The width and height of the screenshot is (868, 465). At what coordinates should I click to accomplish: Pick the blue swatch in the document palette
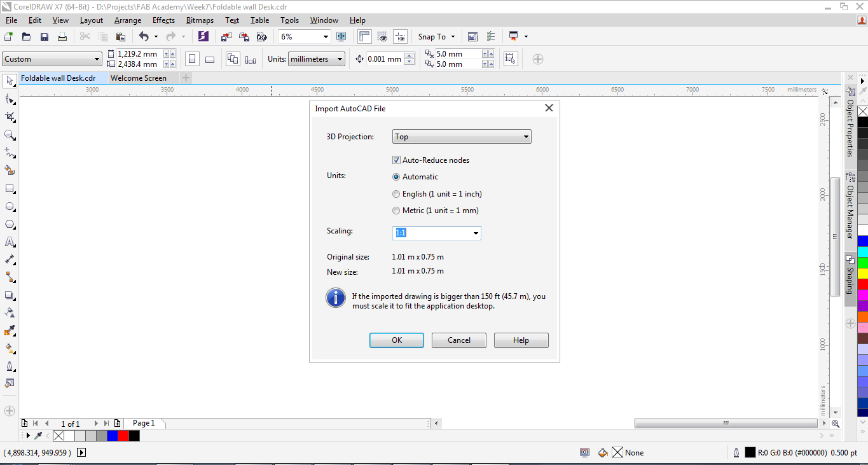click(x=113, y=436)
